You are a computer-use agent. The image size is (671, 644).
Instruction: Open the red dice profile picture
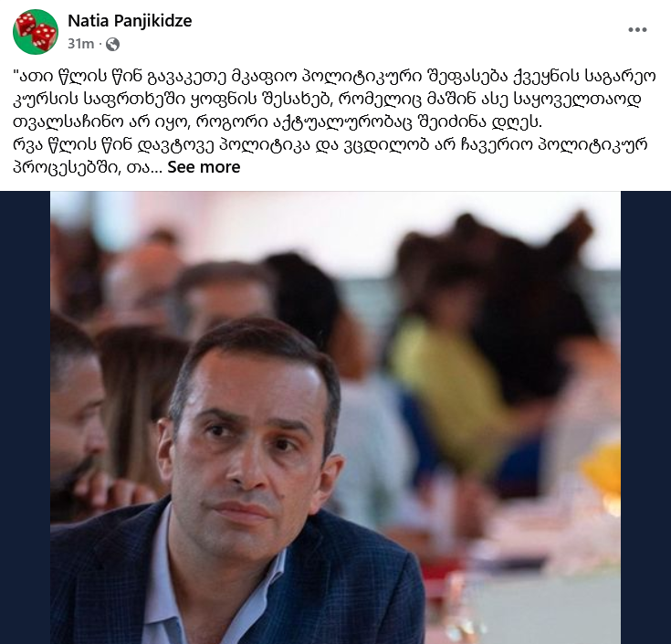point(36,32)
